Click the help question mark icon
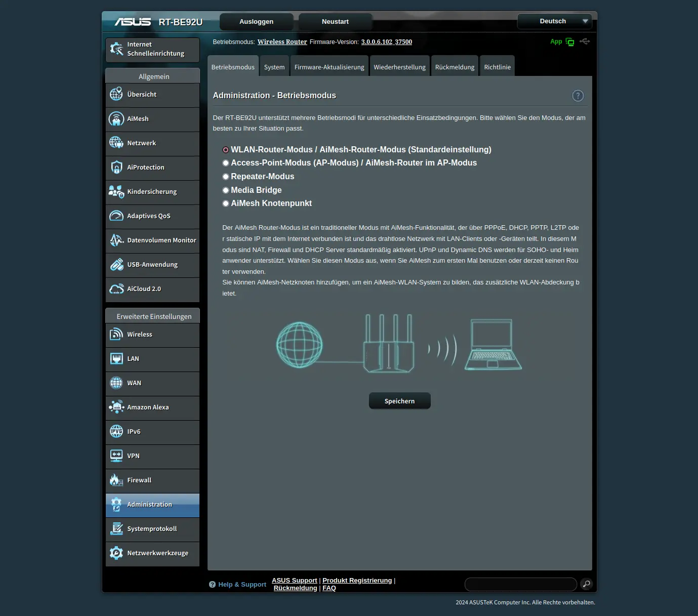 pos(578,96)
